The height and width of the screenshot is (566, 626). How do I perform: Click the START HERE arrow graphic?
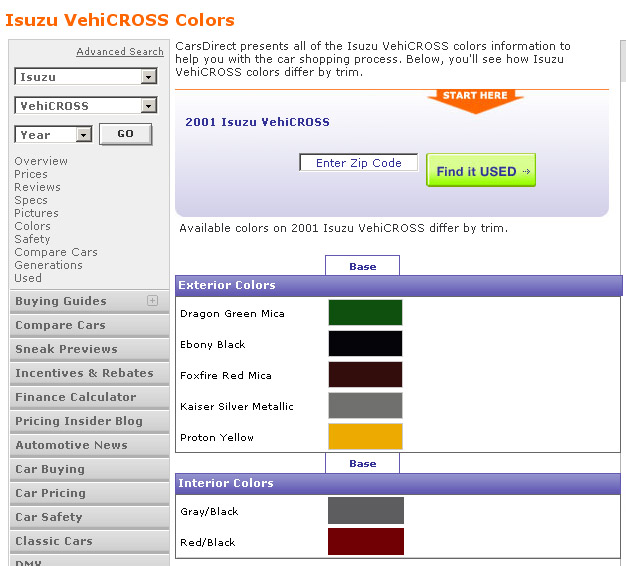coord(475,101)
